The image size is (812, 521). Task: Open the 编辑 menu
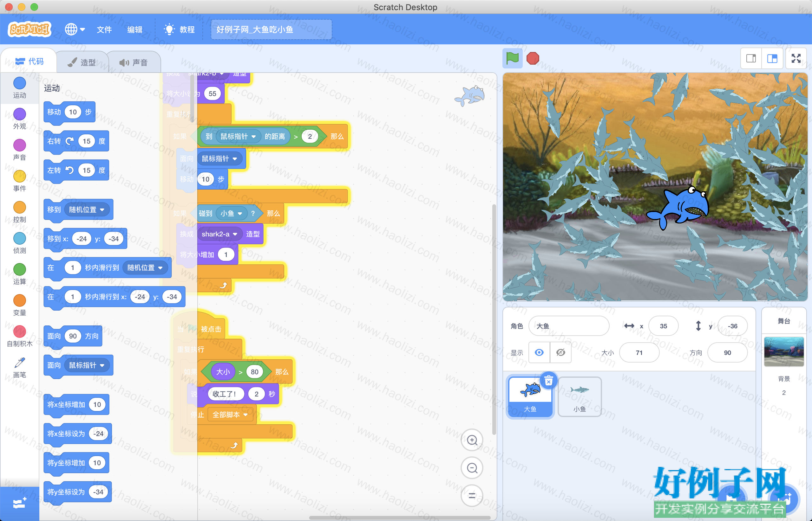click(x=134, y=29)
